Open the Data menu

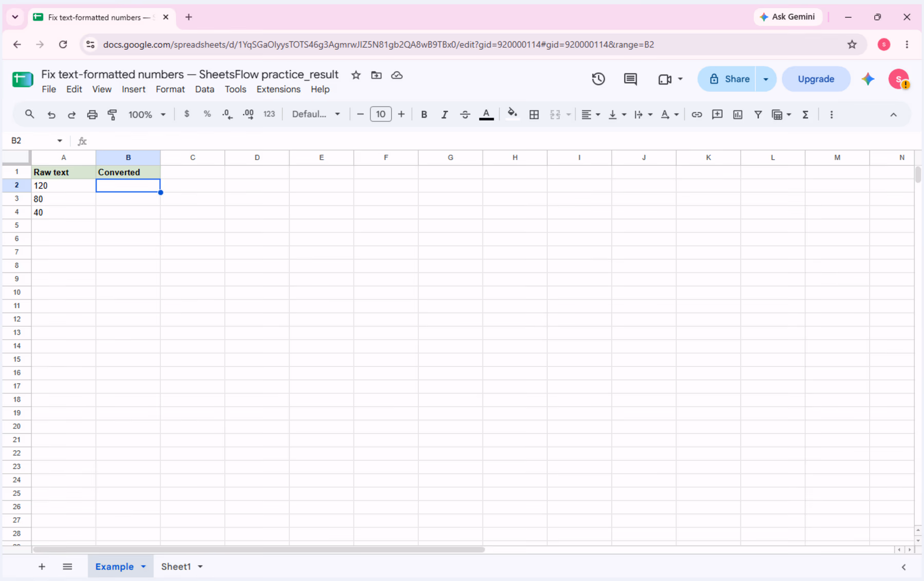204,89
